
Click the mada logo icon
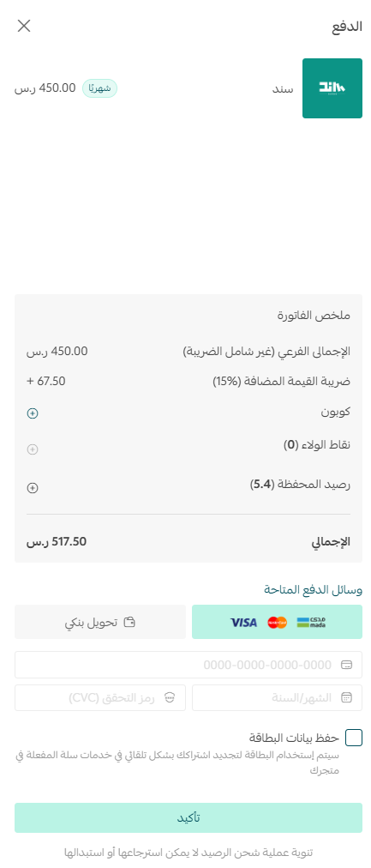pos(311,622)
